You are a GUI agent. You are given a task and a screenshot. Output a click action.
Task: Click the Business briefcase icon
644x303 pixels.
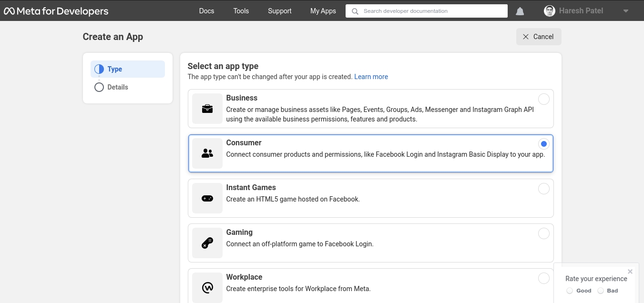click(207, 109)
